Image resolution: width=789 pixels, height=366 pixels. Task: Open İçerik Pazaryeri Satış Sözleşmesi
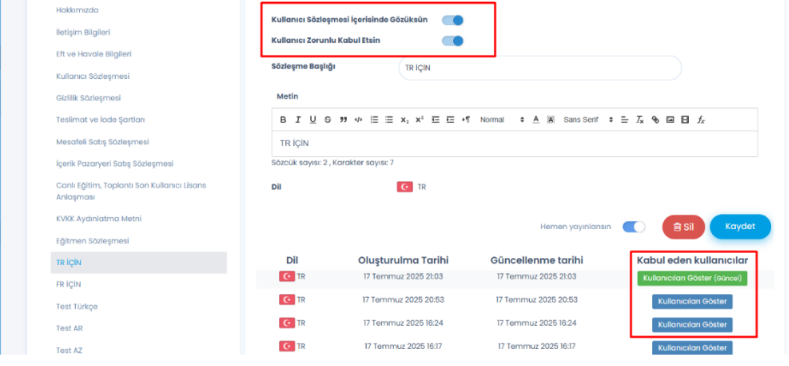pyautogui.click(x=115, y=164)
